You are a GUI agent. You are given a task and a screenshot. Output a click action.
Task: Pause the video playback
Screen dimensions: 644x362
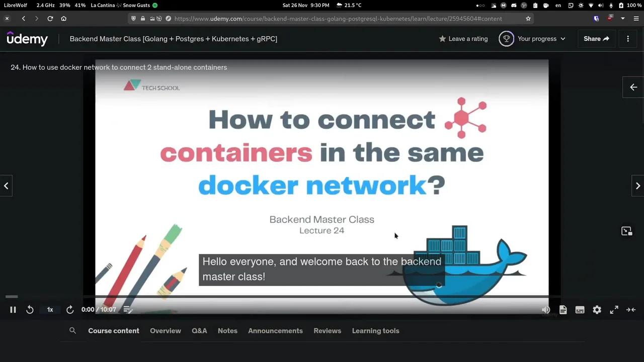pos(13,309)
